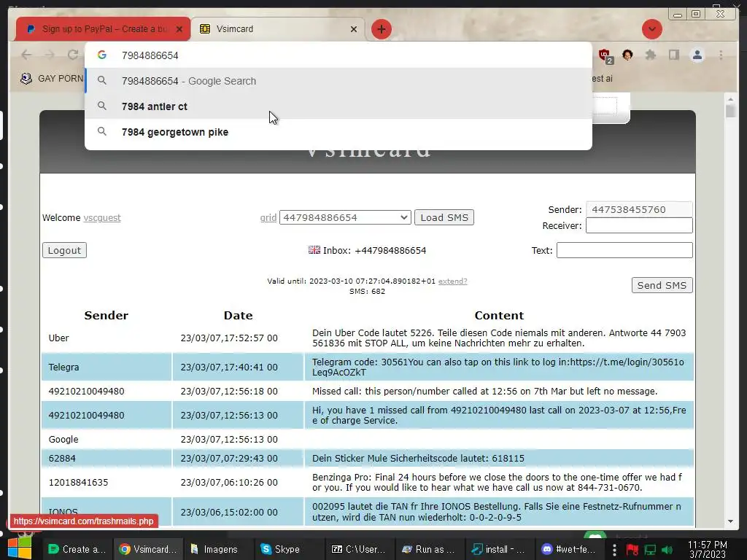Select the Uber sender cell

(107, 338)
